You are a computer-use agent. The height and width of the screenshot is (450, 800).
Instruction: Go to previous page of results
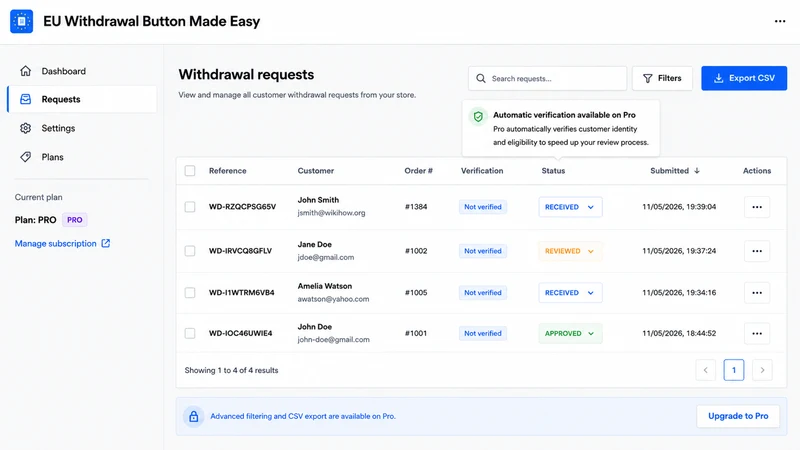(x=706, y=370)
